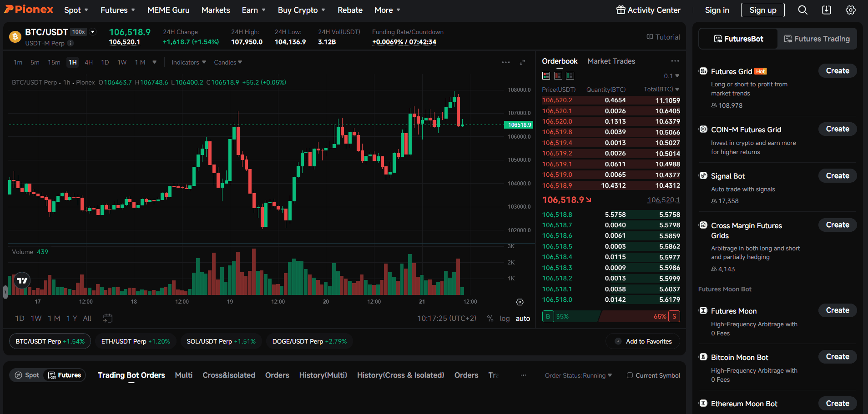The width and height of the screenshot is (868, 414).
Task: Switch to the Market Trades tab
Action: click(x=611, y=61)
